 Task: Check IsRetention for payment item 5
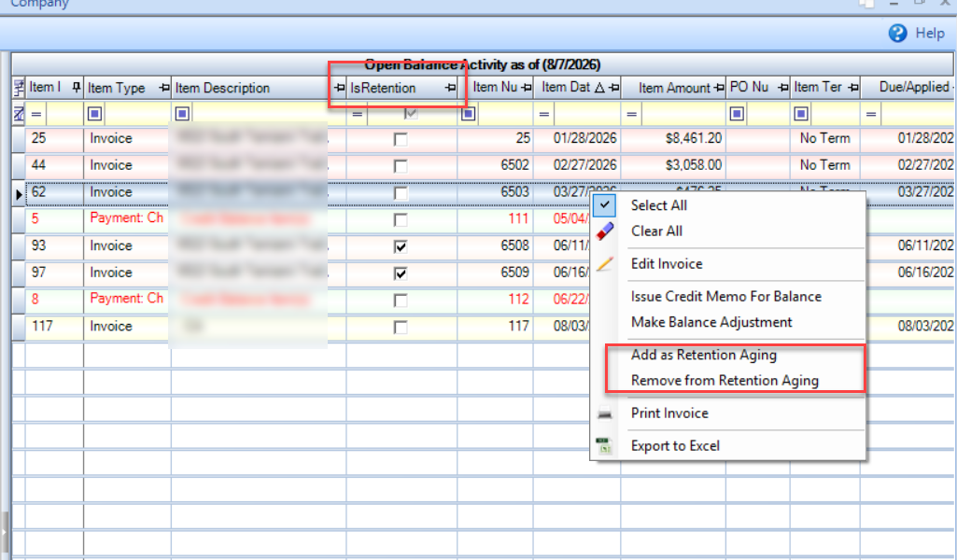pyautogui.click(x=401, y=220)
